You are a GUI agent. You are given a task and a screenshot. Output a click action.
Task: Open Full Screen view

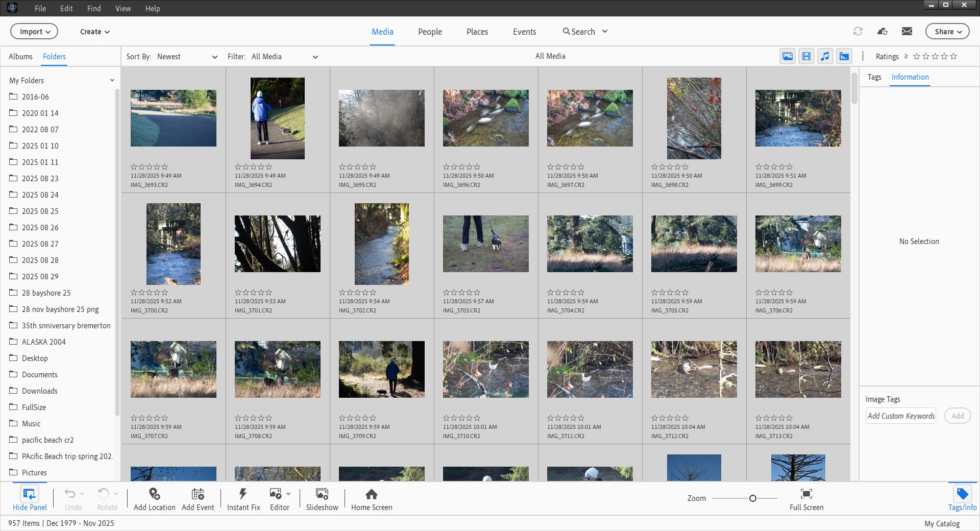806,499
